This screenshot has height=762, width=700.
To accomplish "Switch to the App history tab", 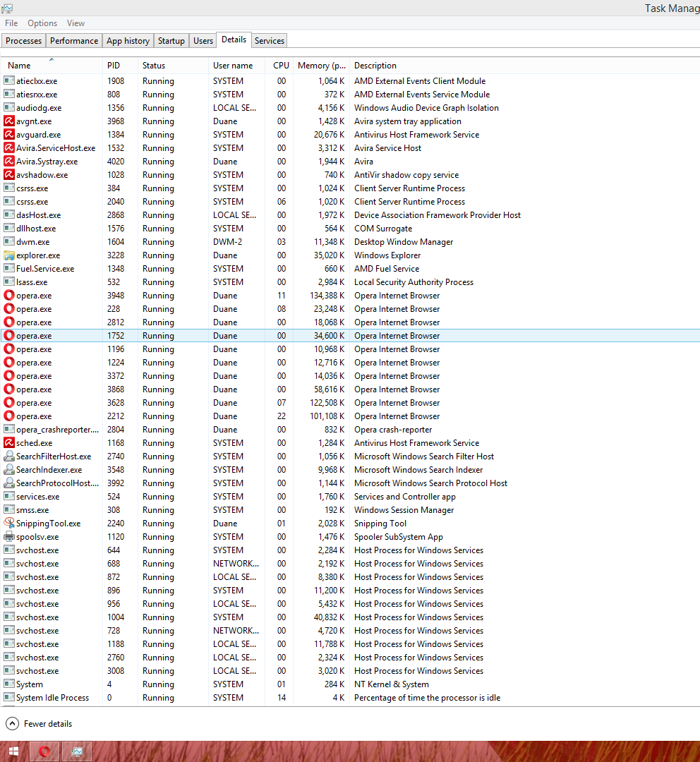I will pyautogui.click(x=128, y=41).
